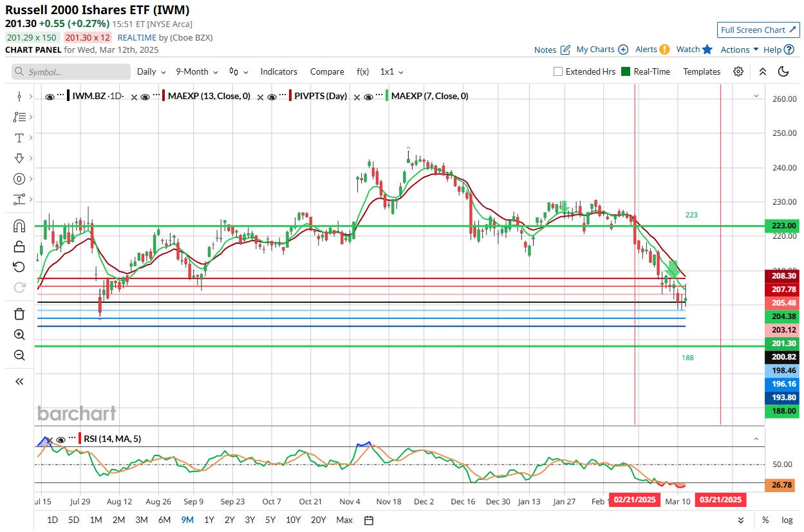Open the Compare menu

tap(326, 71)
